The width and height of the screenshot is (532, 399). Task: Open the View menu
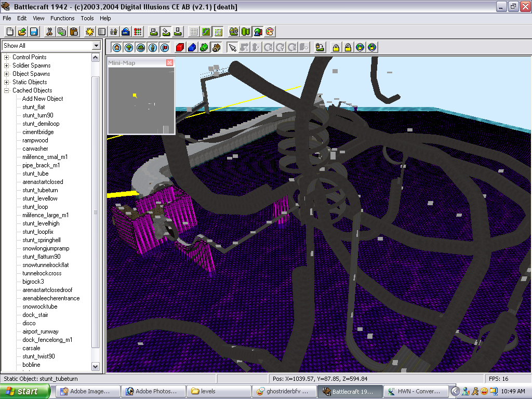click(x=38, y=18)
